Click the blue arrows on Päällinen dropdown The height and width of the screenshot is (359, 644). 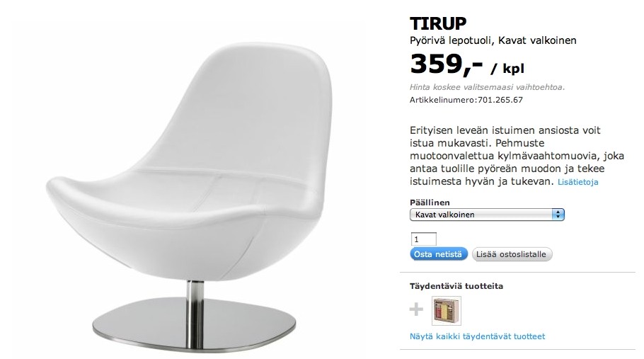click(x=558, y=215)
